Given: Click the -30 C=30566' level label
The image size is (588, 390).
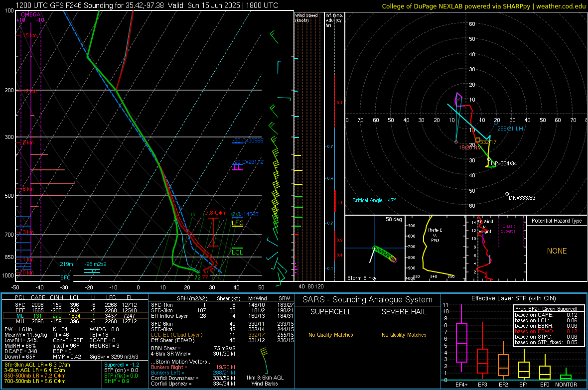Looking at the screenshot, I should (x=248, y=140).
